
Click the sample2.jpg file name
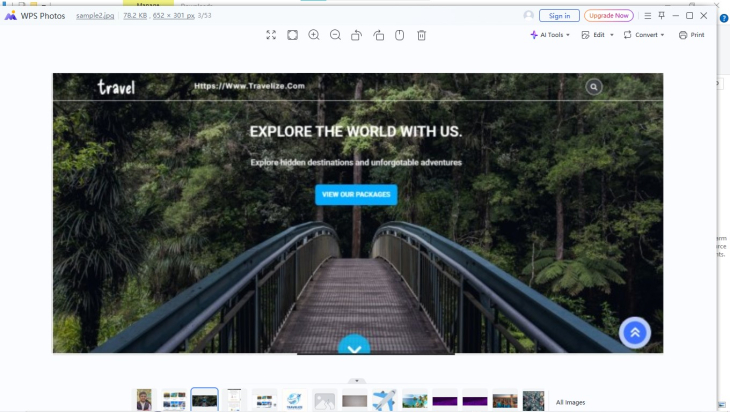95,16
